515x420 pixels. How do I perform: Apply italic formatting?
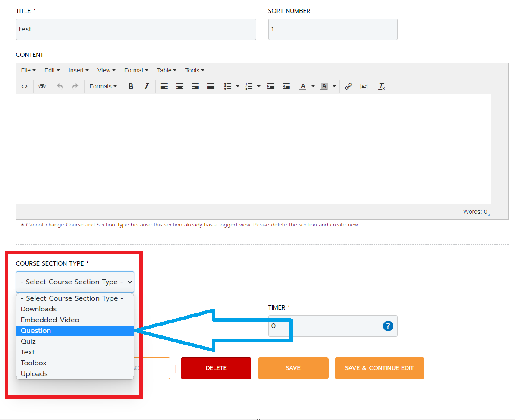[146, 86]
